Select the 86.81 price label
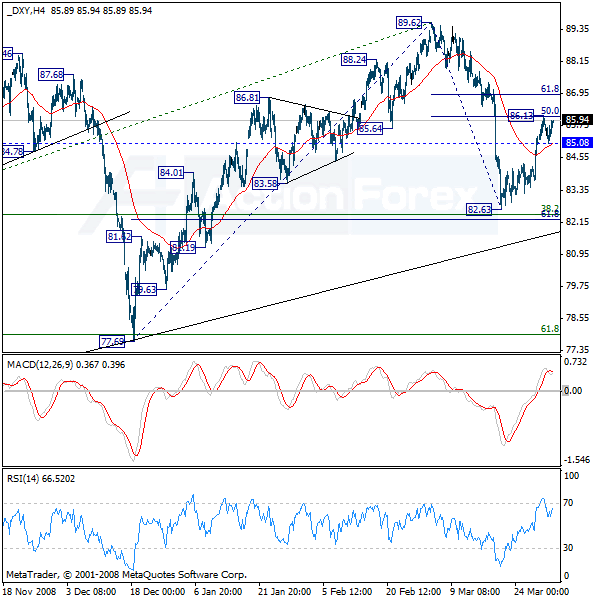The width and height of the screenshot is (600, 600). (x=248, y=98)
